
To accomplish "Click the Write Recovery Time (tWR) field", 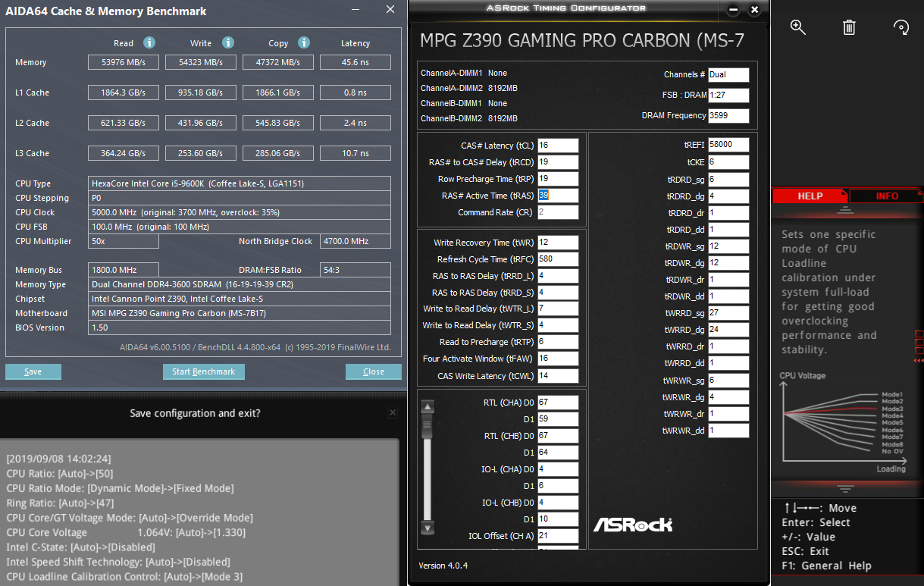I will pos(558,243).
